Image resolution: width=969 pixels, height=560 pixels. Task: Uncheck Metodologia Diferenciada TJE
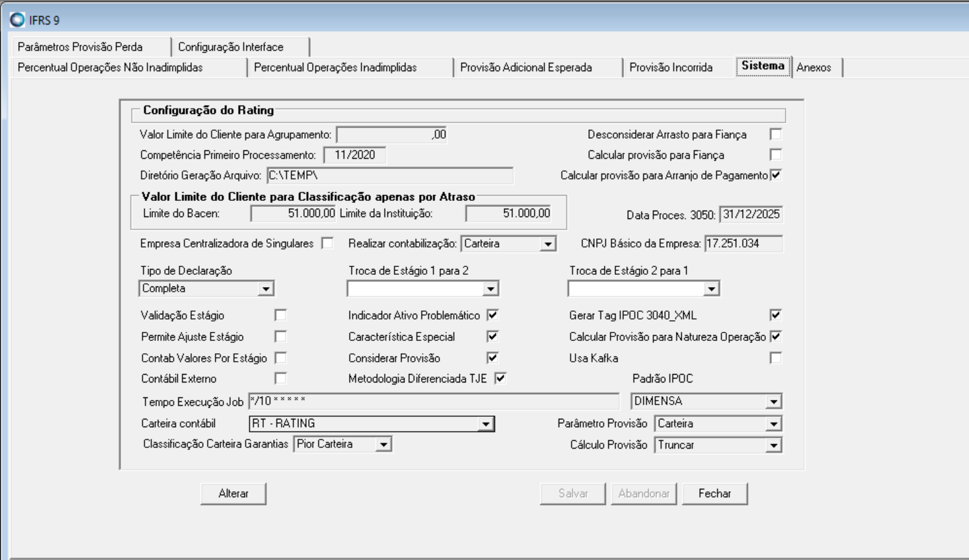[x=500, y=378]
